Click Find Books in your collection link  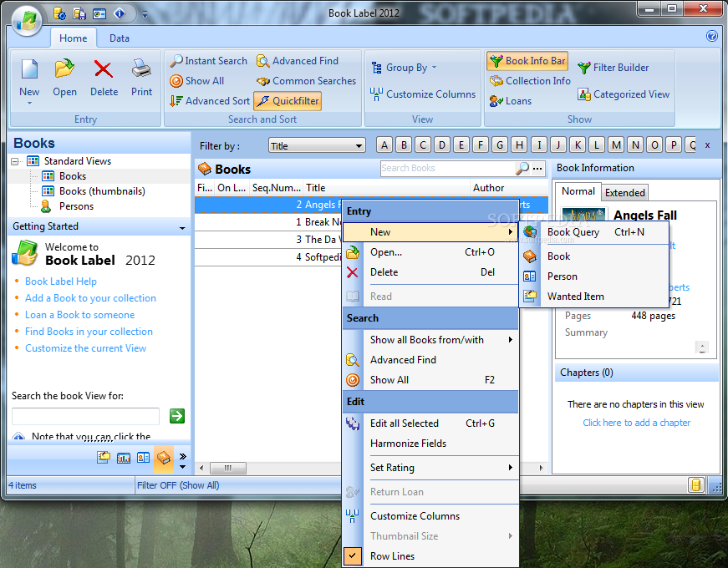89,332
